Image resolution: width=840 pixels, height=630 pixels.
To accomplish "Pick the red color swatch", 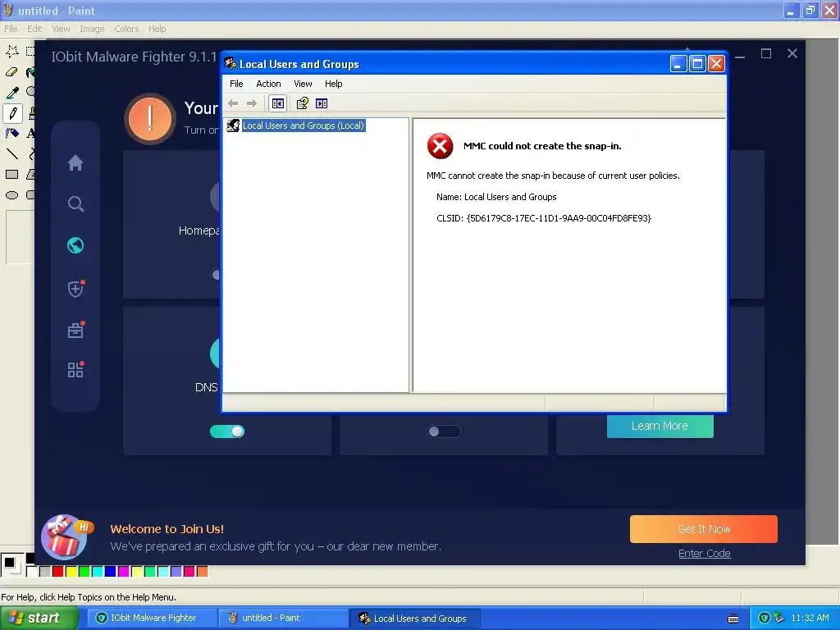I will (58, 572).
